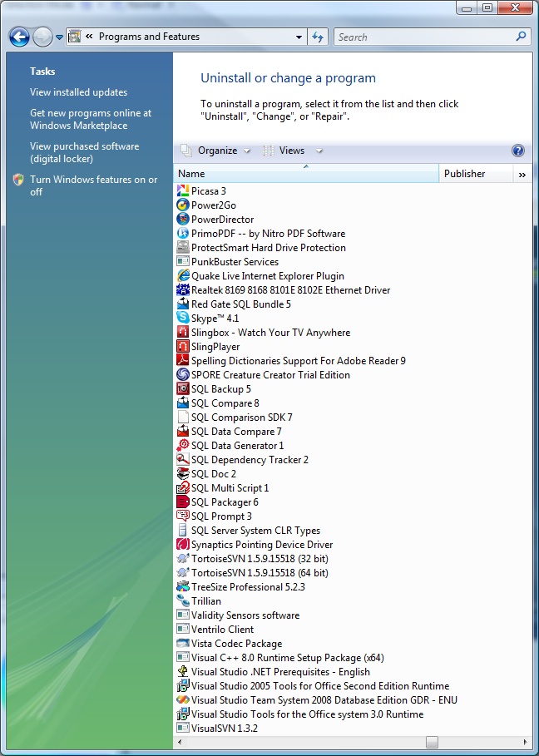Select the SQL Compare 8 entry
The width and height of the screenshot is (539, 756).
click(218, 403)
